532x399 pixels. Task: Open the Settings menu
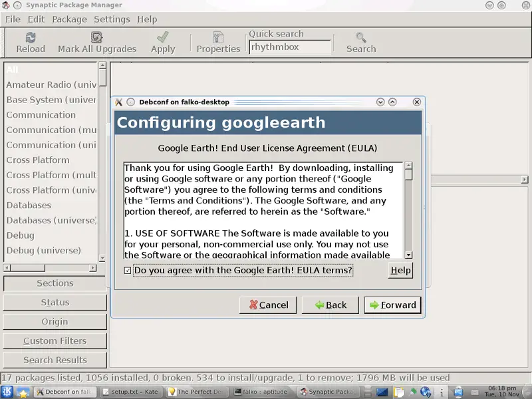(112, 19)
